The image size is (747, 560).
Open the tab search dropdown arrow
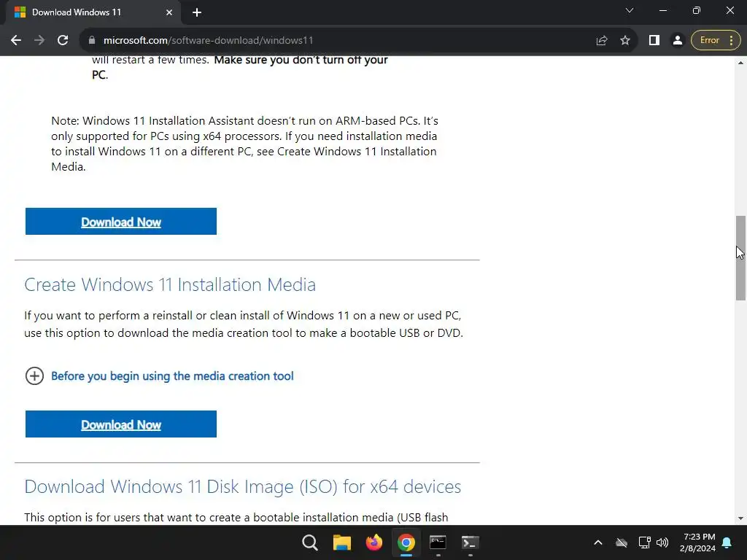pos(630,10)
